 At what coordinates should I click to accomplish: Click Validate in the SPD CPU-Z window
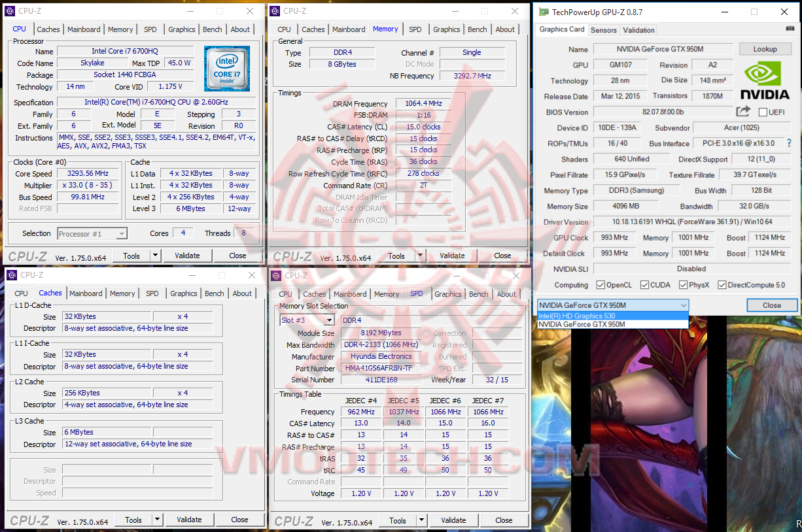[453, 520]
